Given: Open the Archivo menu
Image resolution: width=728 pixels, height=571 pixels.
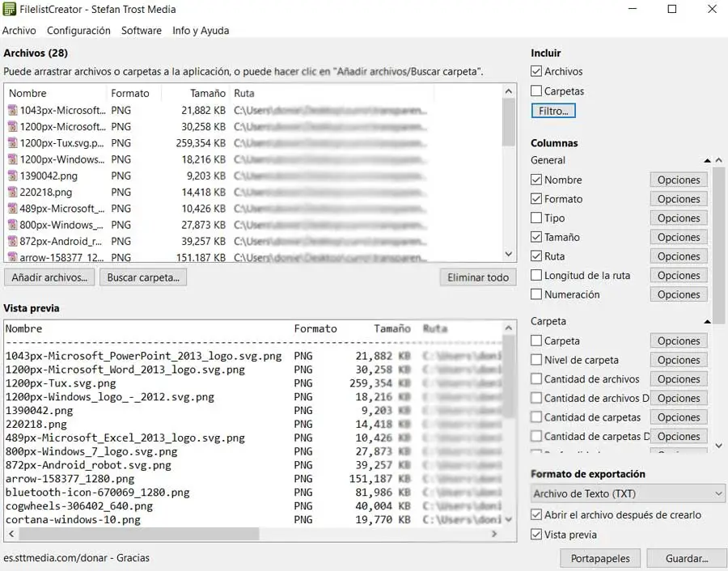Looking at the screenshot, I should coord(19,31).
